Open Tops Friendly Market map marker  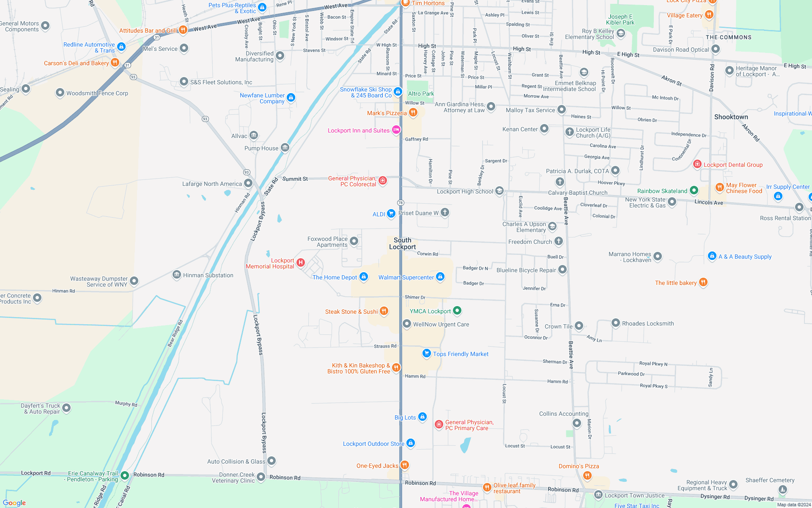tap(427, 353)
